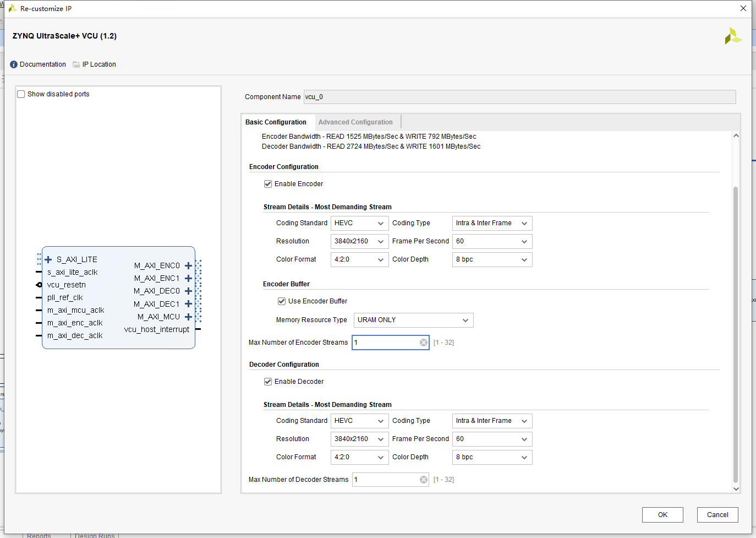Expand the M_AXI_ENC0 port plus icon

pos(188,265)
